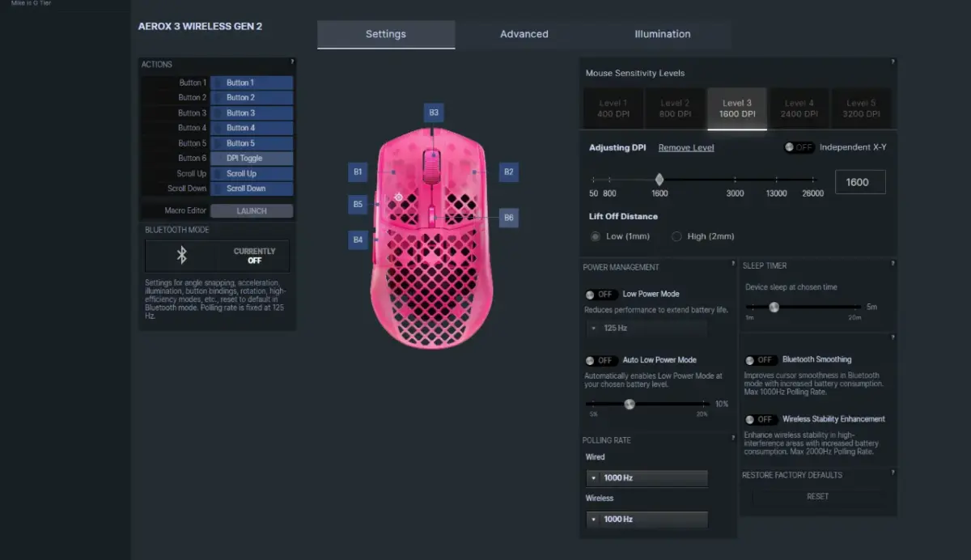Select Level 3 1600 DPI
Viewport: 971px width, 560px height.
(x=737, y=108)
